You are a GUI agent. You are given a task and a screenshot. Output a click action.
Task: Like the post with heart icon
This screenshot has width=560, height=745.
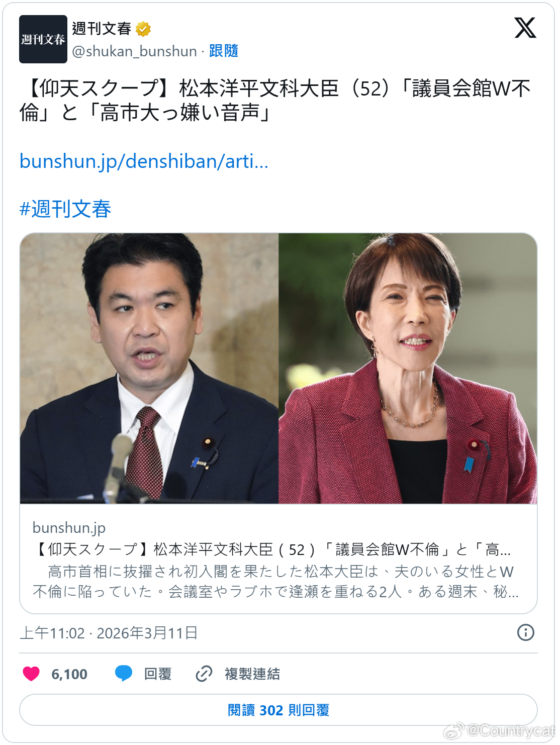pos(31,674)
